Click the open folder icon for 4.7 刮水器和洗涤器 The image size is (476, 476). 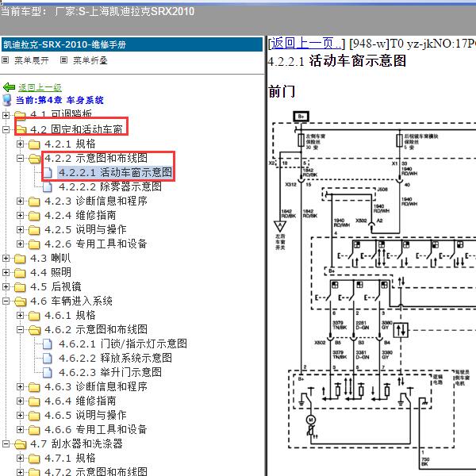[x=20, y=443]
